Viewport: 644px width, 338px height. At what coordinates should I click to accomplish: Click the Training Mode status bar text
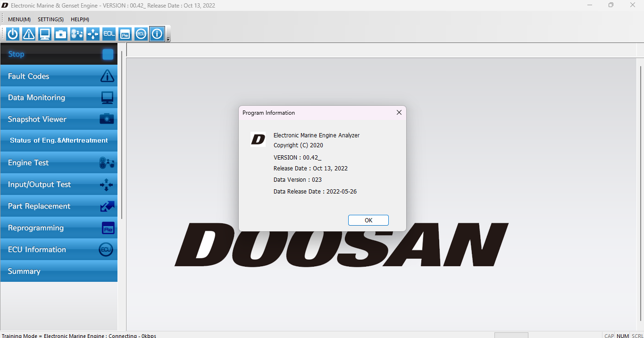(x=79, y=336)
